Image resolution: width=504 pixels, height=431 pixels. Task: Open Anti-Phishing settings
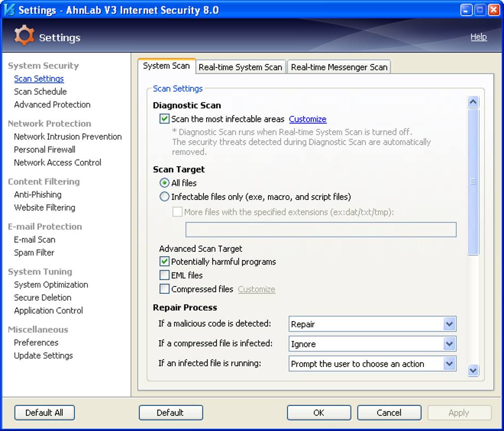tap(38, 195)
